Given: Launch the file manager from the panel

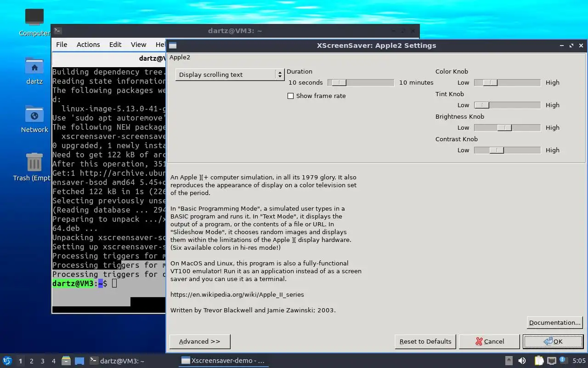Looking at the screenshot, I should coord(66,361).
